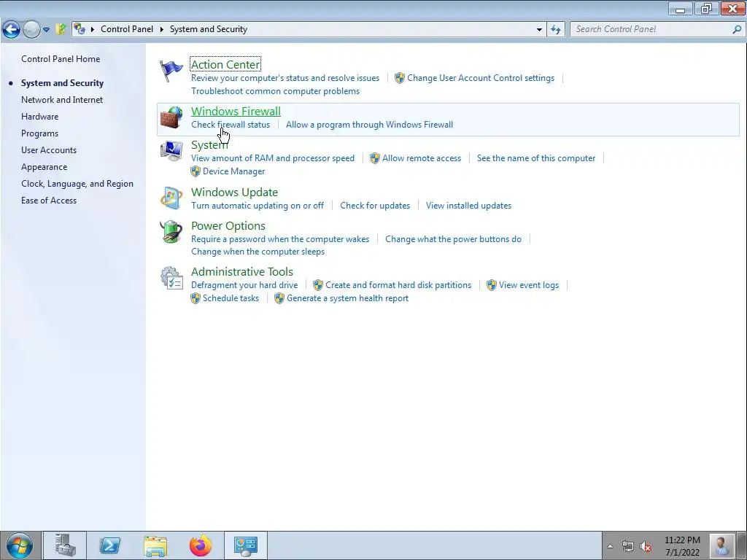Open the Windows Firewall heading link
Image resolution: width=747 pixels, height=560 pixels.
coord(236,111)
